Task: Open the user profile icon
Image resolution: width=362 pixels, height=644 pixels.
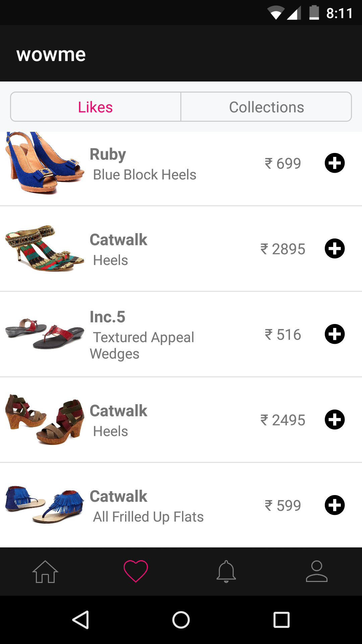Action: click(316, 572)
